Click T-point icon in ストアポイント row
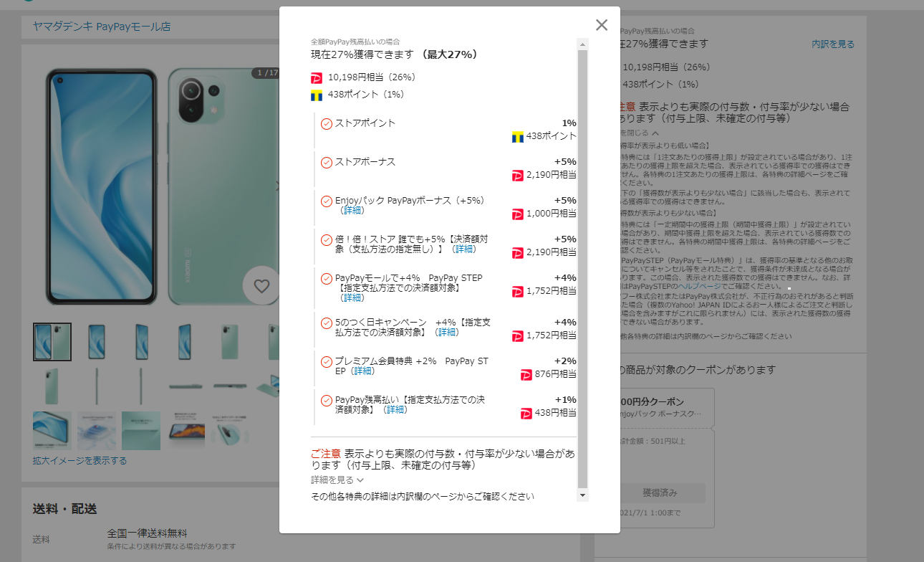 click(518, 136)
